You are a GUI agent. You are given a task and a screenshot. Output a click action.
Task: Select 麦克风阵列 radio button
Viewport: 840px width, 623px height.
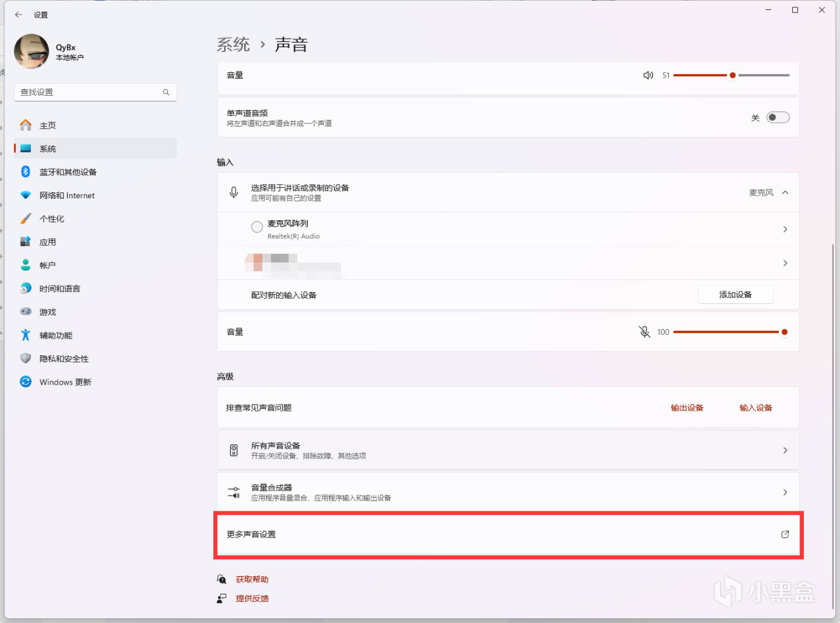click(257, 227)
